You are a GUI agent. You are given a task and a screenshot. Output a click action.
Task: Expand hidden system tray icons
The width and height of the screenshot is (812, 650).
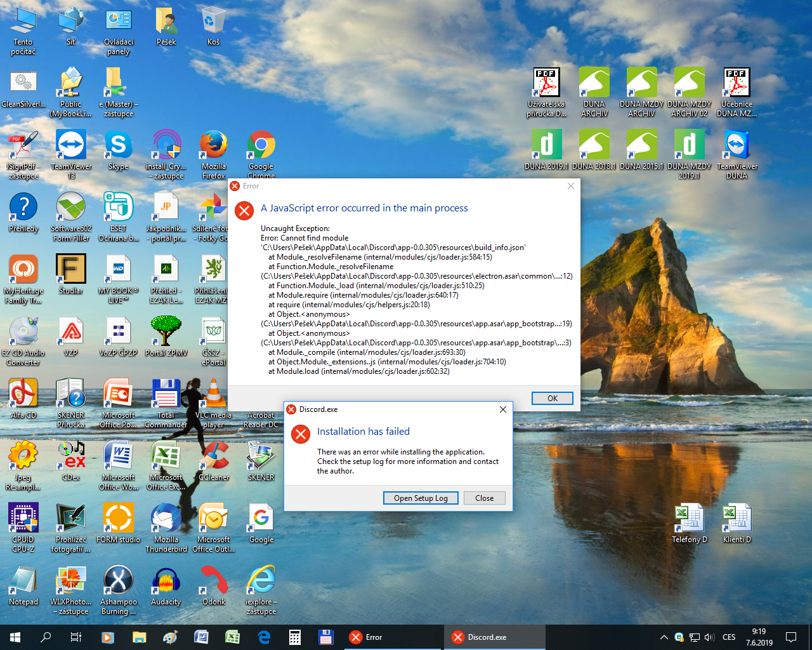coord(664,637)
